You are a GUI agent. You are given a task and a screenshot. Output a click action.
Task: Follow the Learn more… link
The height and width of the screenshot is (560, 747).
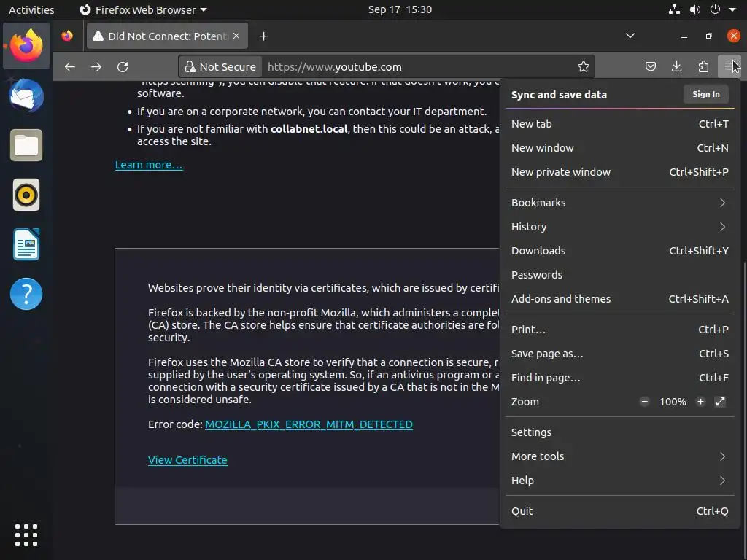point(149,165)
